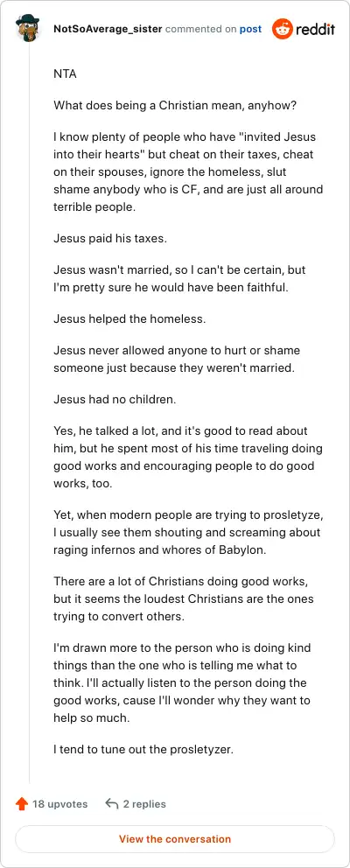
Task: Click the "NTA" verdict line
Action: point(65,74)
